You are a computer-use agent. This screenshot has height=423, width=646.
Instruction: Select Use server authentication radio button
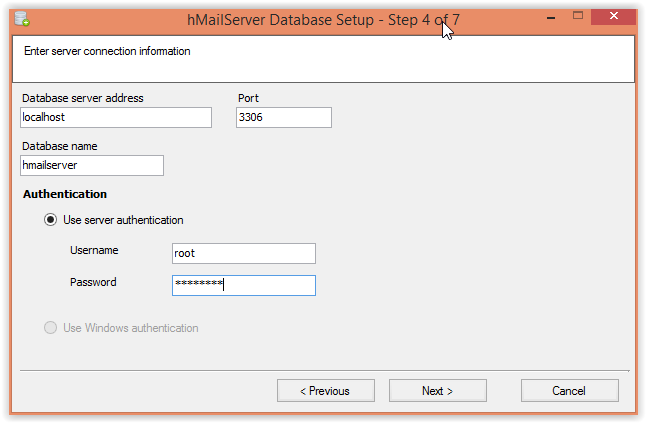50,220
